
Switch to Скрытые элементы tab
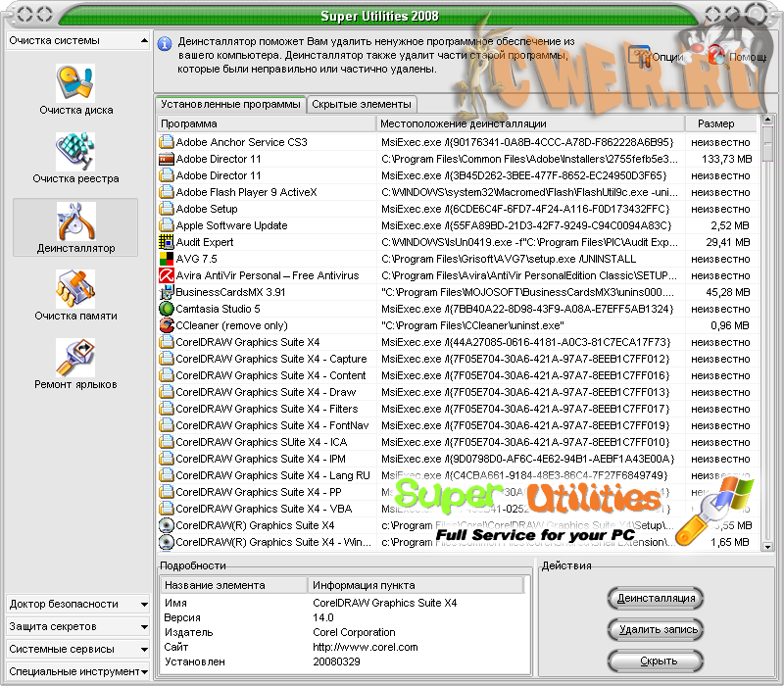click(x=362, y=104)
